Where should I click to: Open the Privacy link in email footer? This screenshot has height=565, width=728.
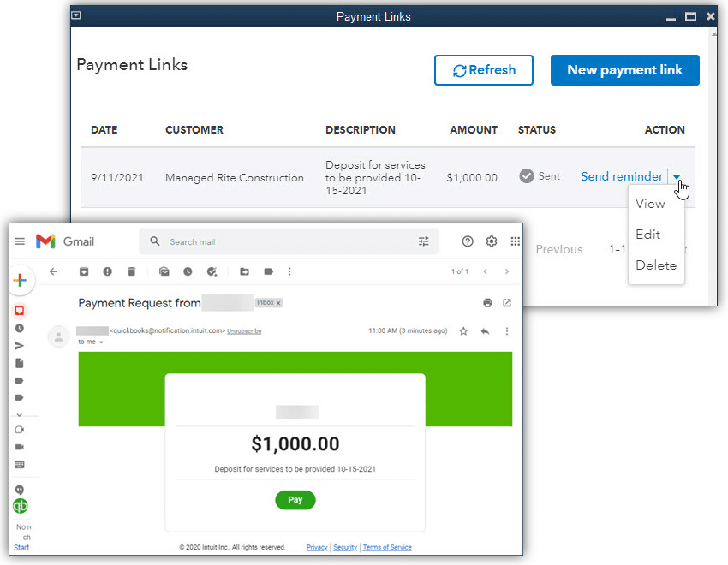click(317, 547)
